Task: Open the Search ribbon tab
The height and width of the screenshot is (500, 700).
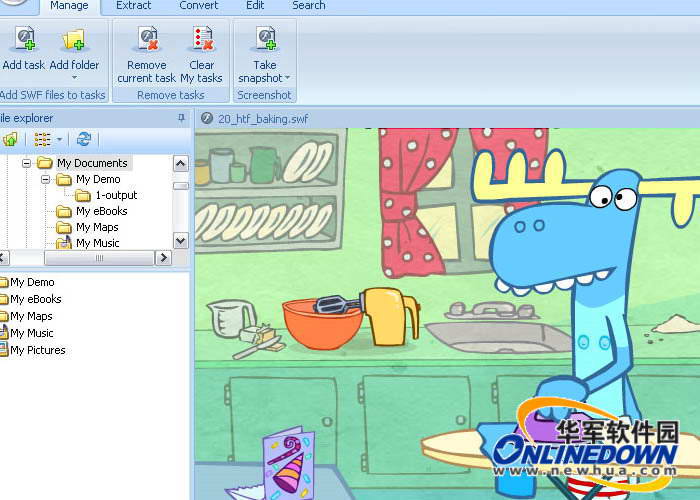Action: 308,6
